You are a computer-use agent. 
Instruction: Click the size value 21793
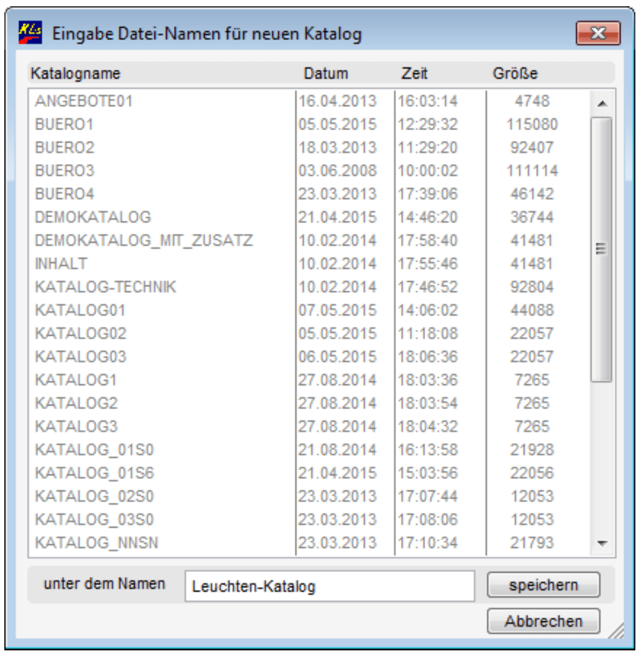coord(532,542)
